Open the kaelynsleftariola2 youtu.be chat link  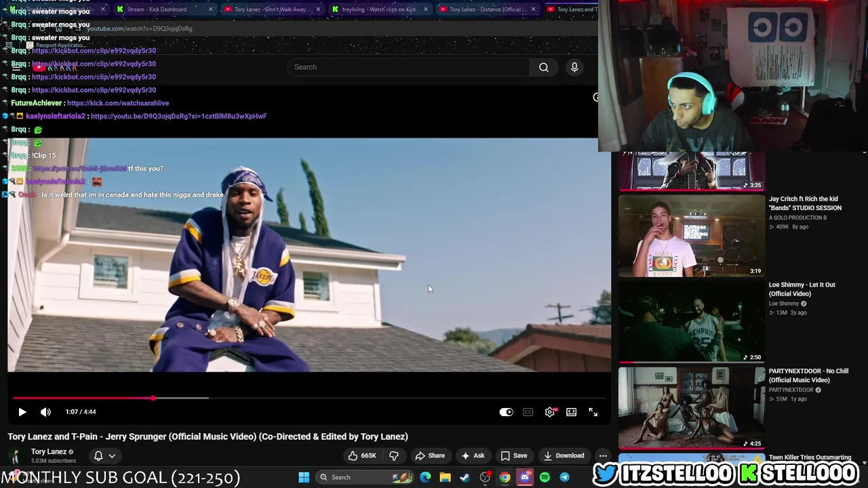point(178,116)
